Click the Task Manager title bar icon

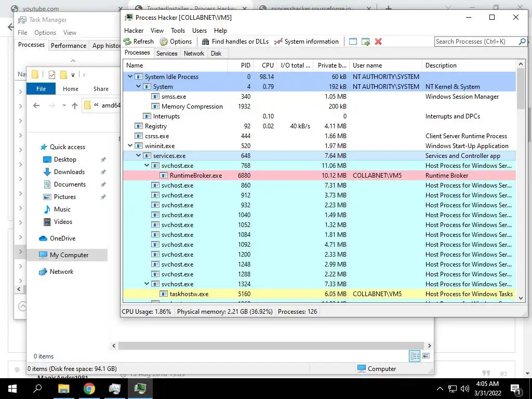click(22, 20)
